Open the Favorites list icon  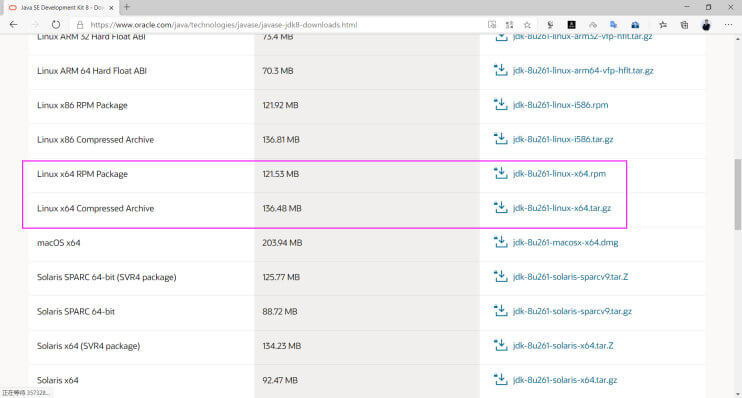(x=662, y=25)
